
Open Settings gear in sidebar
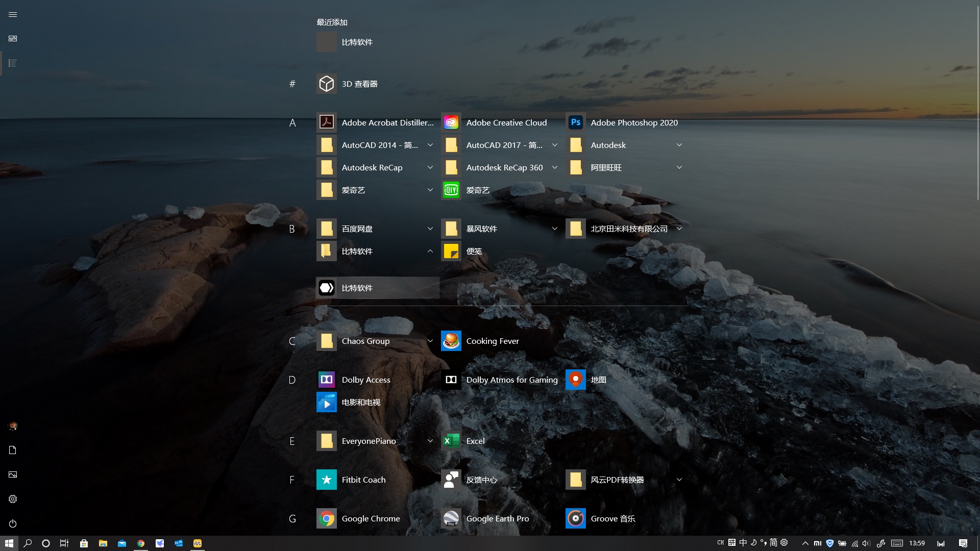coord(13,499)
